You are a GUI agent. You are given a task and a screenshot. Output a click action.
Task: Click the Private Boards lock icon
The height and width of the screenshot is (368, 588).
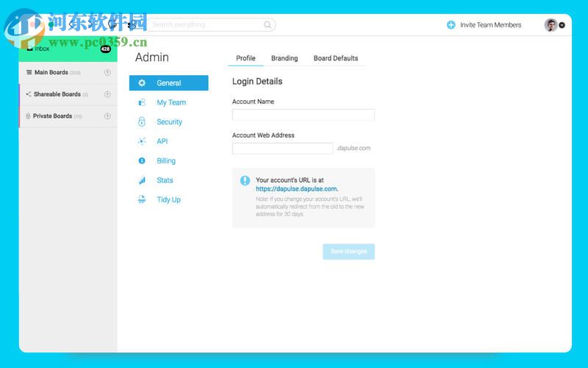tap(28, 116)
